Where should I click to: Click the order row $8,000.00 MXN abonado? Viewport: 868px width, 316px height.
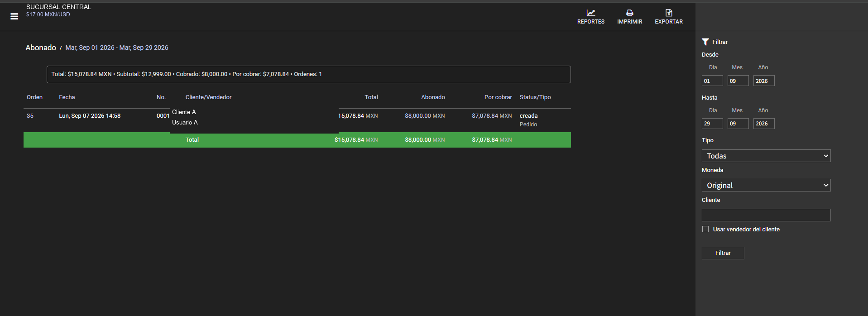[x=425, y=116]
